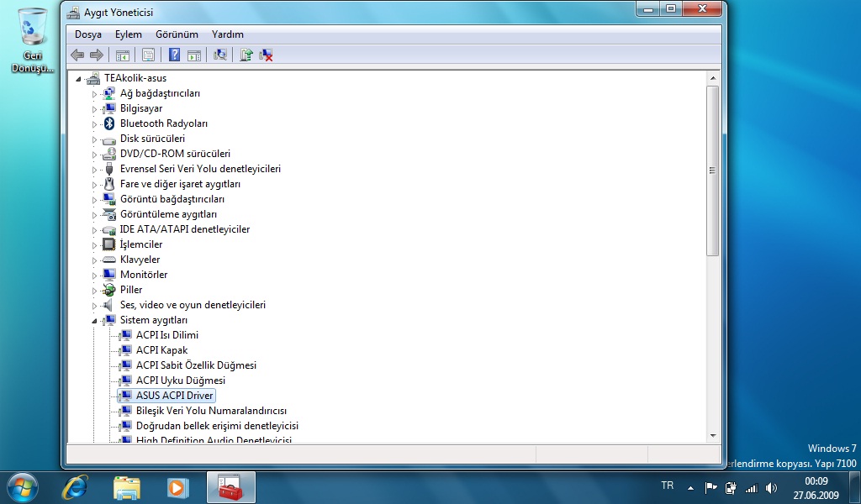Image resolution: width=861 pixels, height=504 pixels.
Task: Select the chip icon beside İşlemciler
Action: point(109,244)
